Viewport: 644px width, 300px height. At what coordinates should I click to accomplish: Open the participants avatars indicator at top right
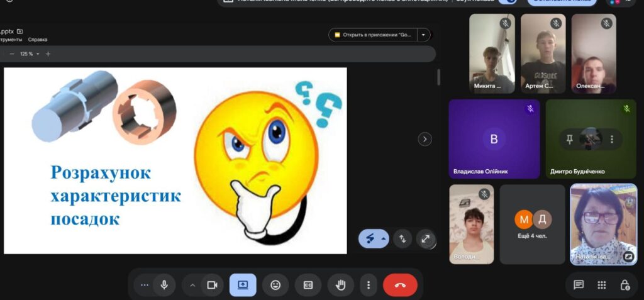pos(620,2)
